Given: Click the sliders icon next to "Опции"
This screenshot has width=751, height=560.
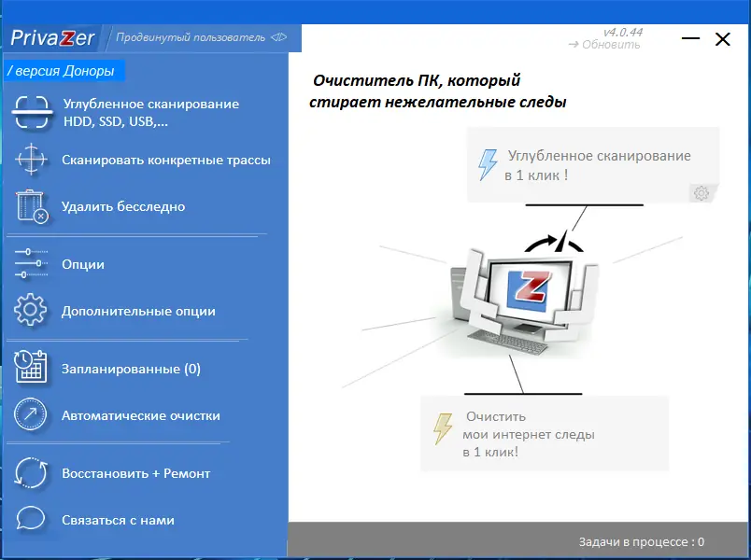Looking at the screenshot, I should 30,264.
